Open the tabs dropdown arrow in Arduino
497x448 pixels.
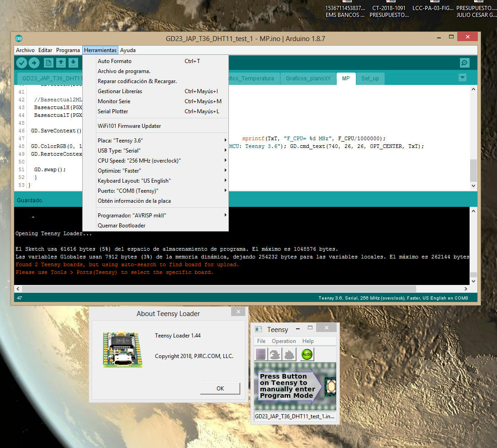[462, 77]
